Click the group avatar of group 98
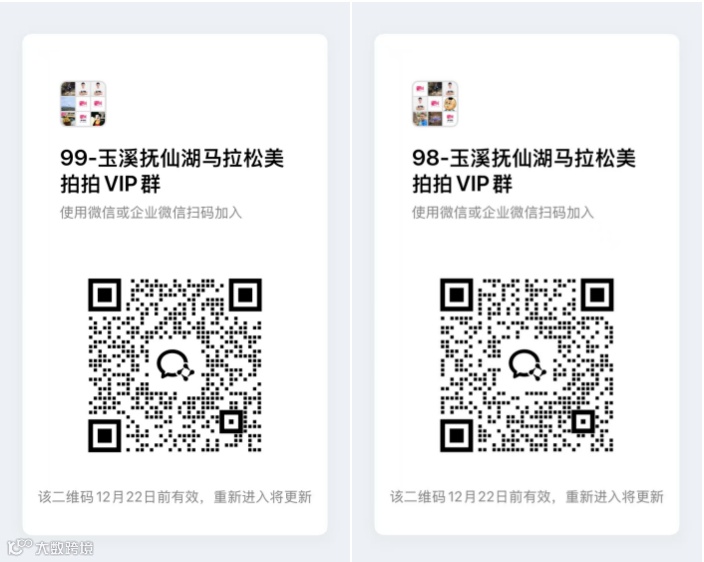The width and height of the screenshot is (704, 562). click(435, 104)
